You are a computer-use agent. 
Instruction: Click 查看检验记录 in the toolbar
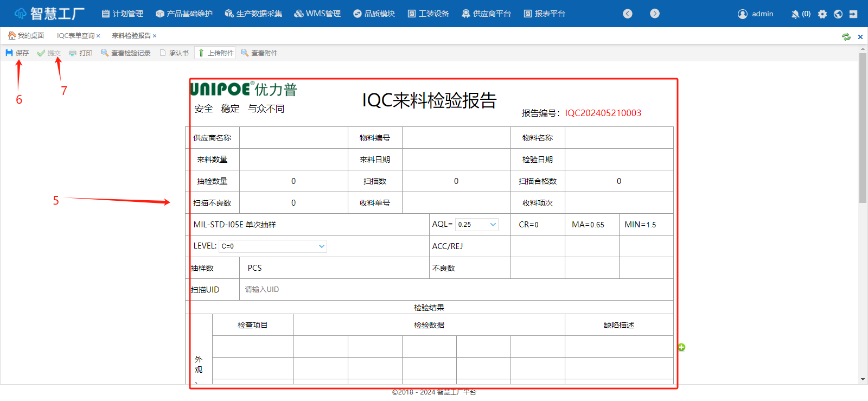(126, 53)
